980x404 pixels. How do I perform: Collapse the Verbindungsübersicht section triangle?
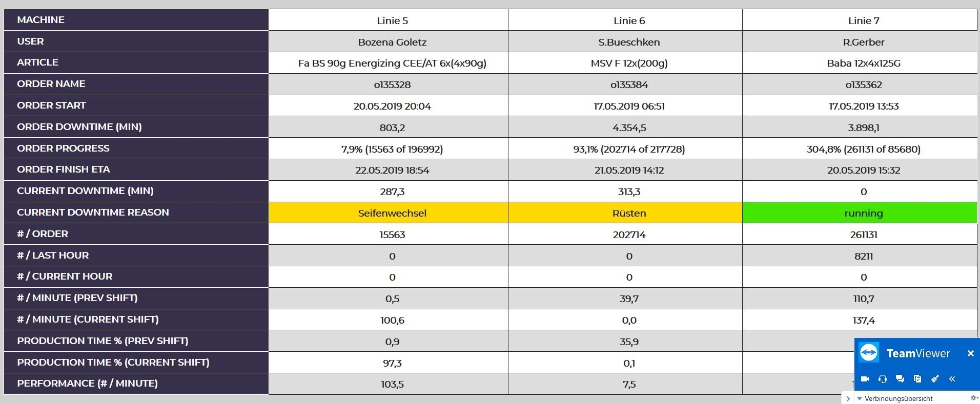tap(860, 398)
